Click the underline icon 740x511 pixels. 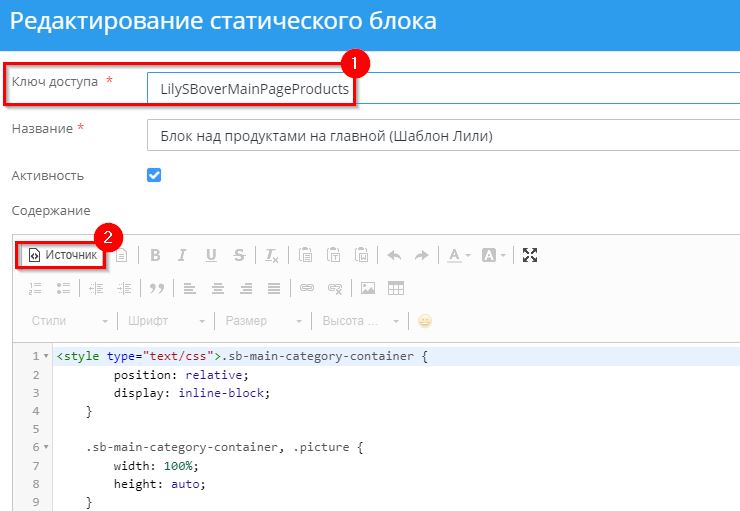[x=211, y=255]
